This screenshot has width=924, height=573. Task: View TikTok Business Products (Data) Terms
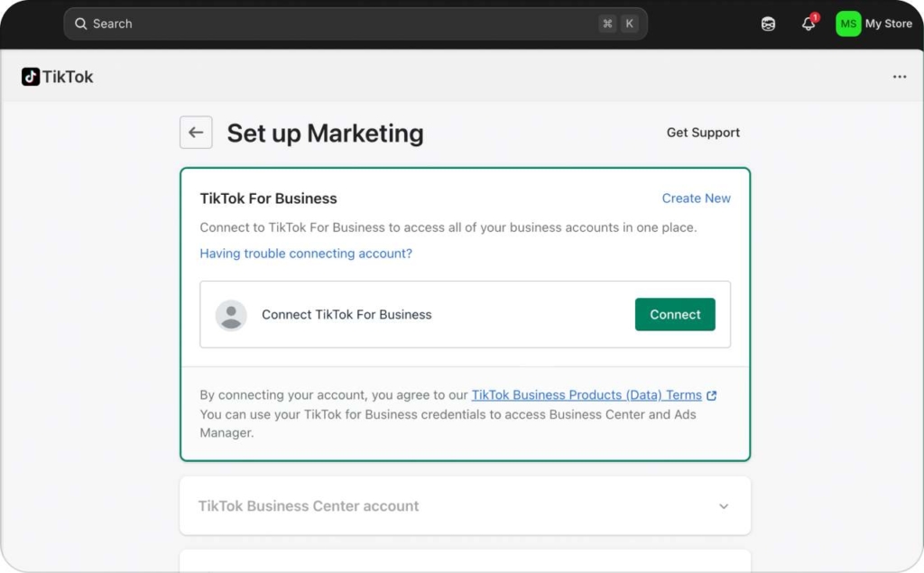point(585,394)
